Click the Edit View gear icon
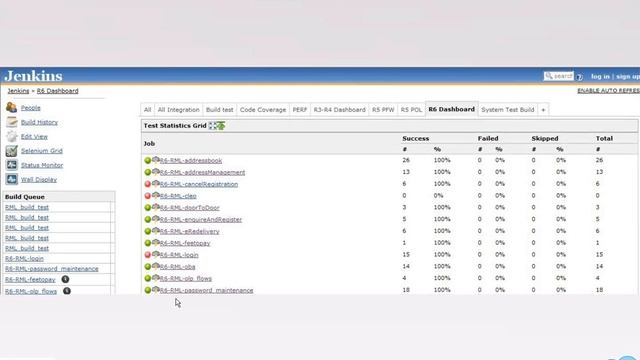 coord(11,136)
